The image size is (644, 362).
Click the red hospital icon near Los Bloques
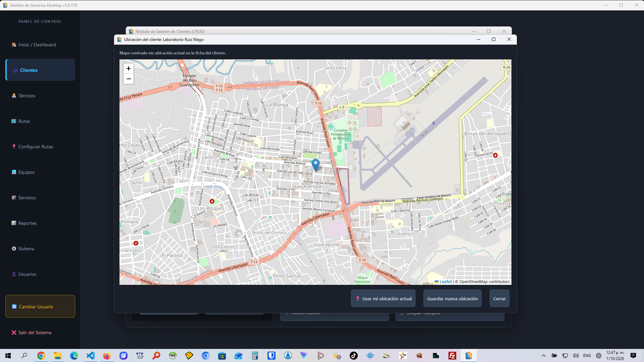click(x=212, y=201)
